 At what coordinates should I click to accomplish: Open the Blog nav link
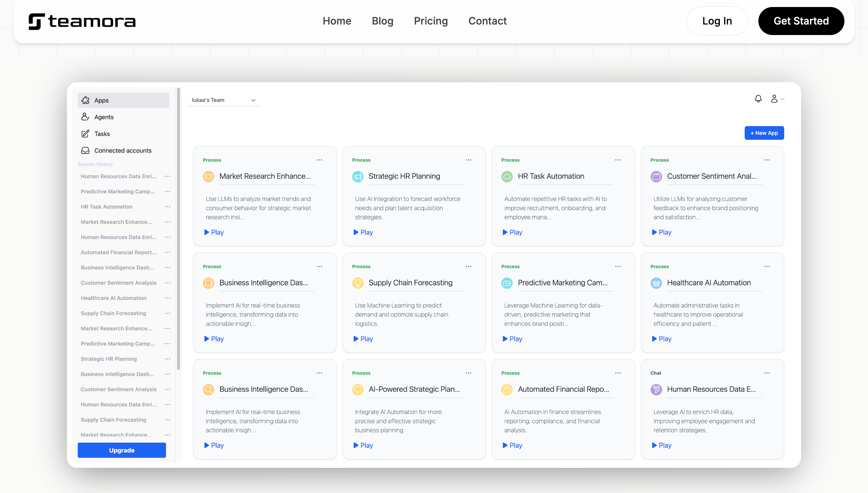click(x=382, y=21)
